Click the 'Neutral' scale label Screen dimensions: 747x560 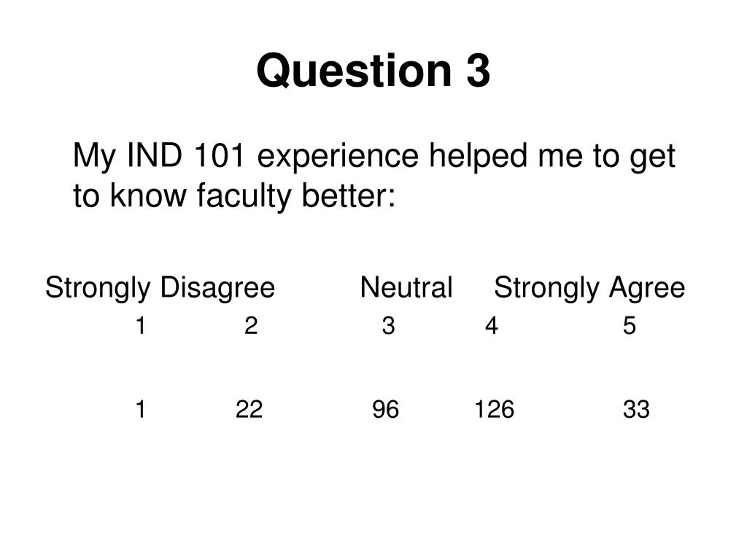point(406,287)
